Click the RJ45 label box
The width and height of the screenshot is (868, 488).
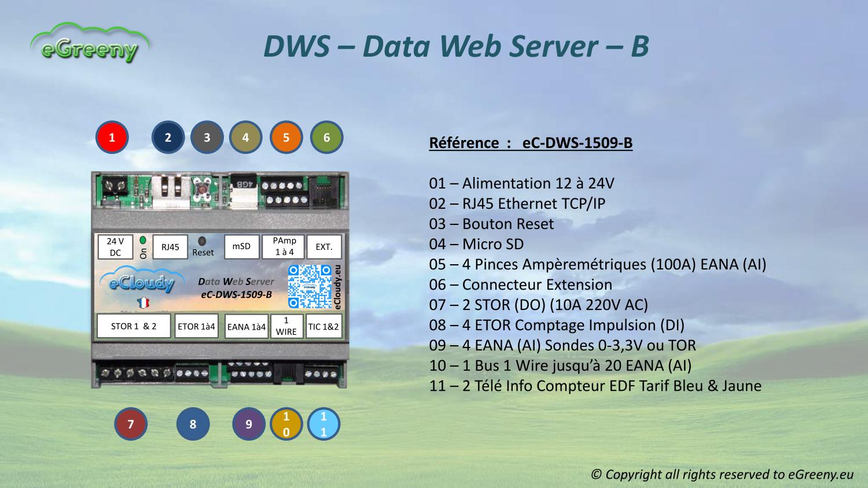(x=170, y=247)
